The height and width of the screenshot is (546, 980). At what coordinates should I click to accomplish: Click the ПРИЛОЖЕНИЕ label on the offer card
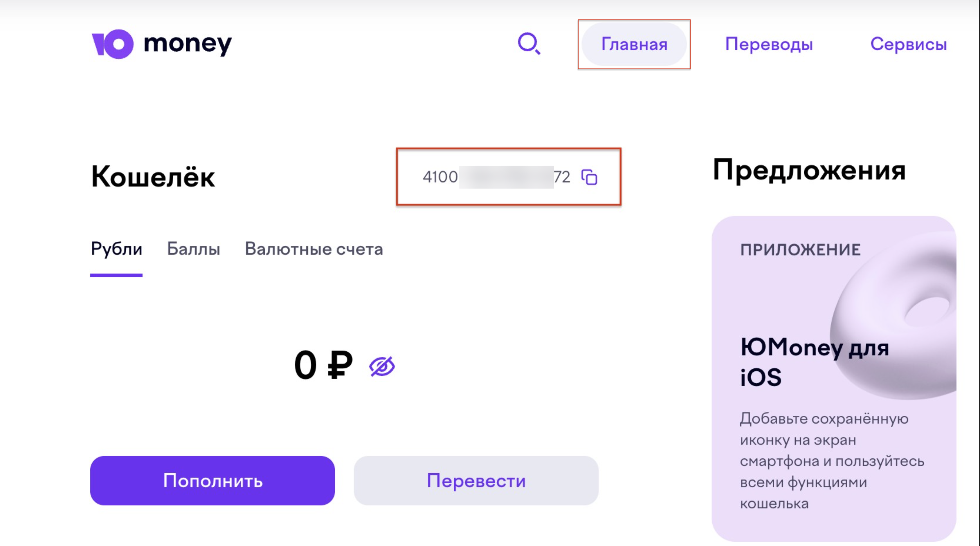pos(800,250)
